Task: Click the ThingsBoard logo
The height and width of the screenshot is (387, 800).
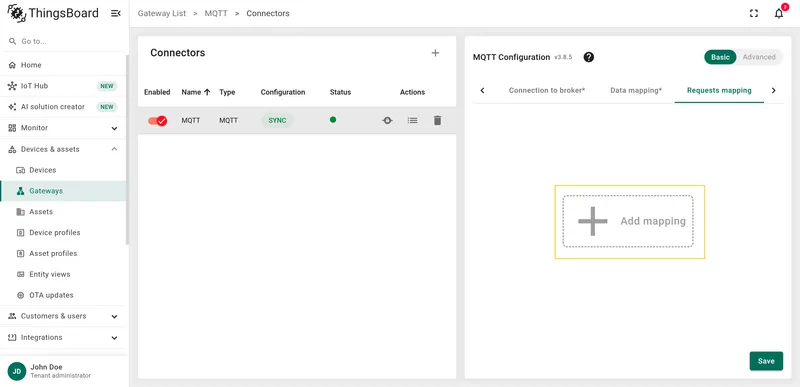Action: click(x=53, y=13)
